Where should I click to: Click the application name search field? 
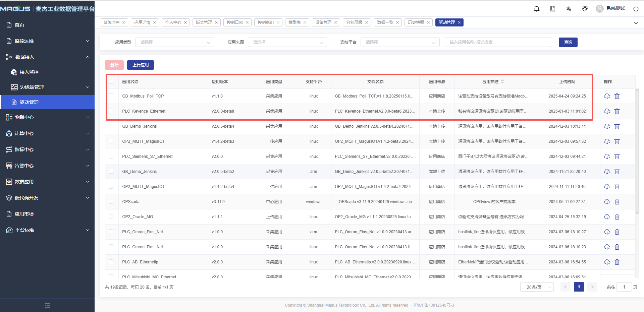(x=498, y=42)
